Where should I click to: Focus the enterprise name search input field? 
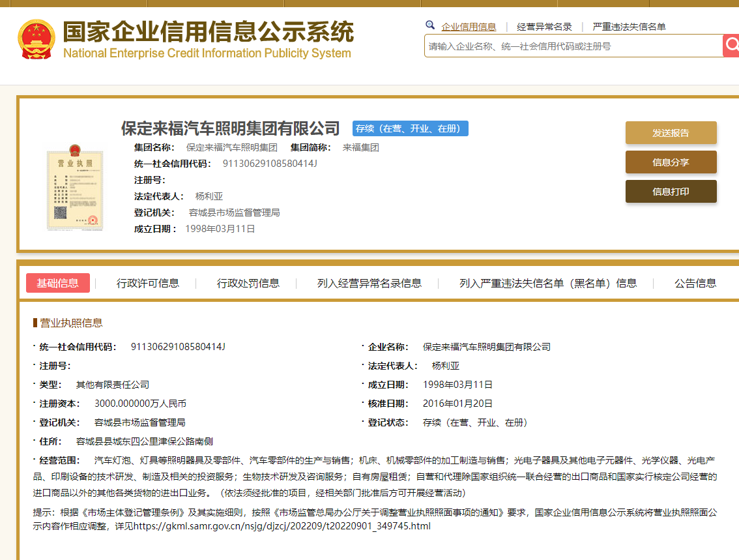point(573,46)
